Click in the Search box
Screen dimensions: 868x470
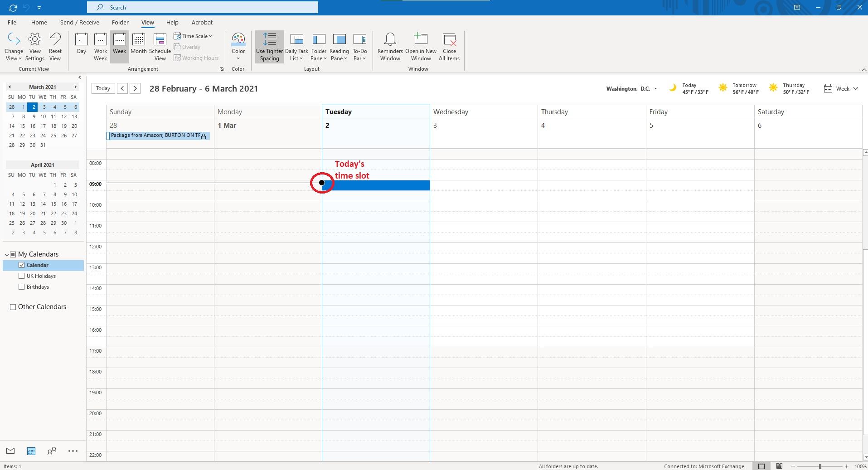[203, 7]
